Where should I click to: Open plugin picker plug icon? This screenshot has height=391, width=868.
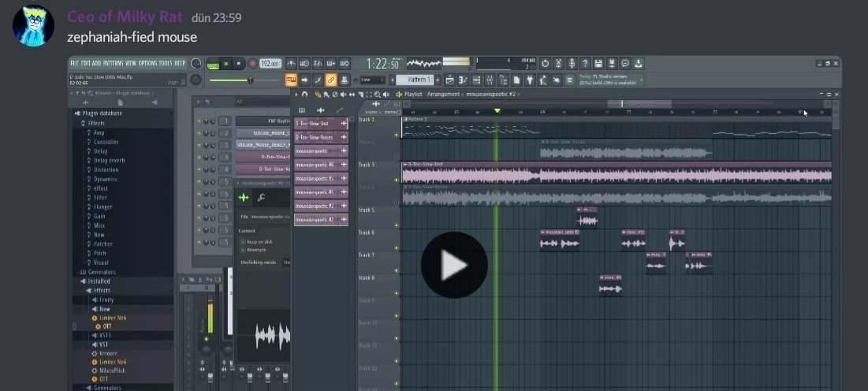[530, 80]
